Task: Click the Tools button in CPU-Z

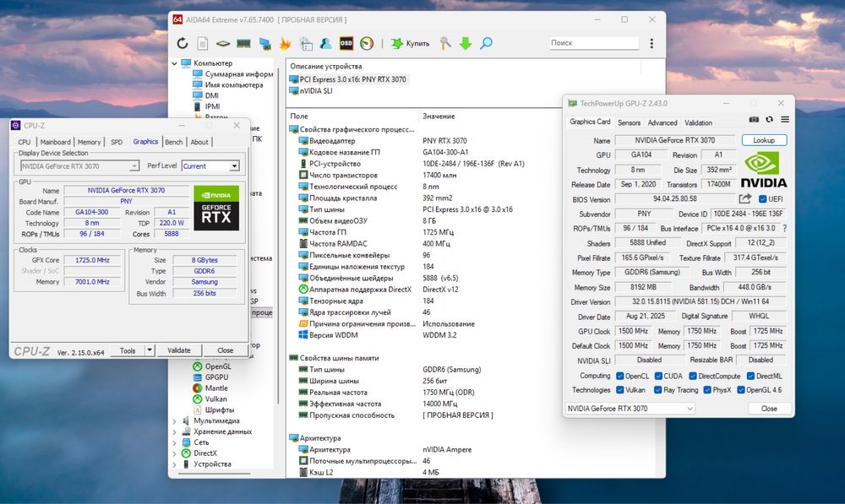Action: [128, 350]
